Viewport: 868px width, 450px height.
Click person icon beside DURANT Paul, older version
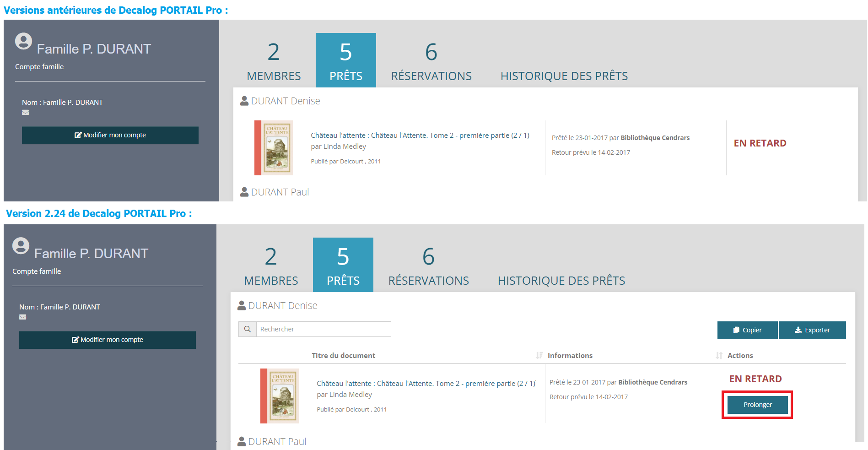pyautogui.click(x=244, y=192)
